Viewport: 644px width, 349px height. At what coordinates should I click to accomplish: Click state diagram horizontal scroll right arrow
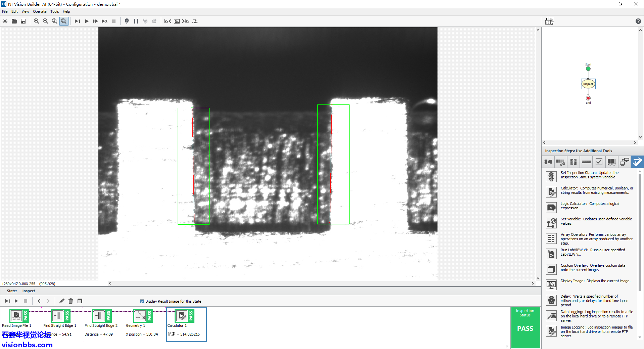click(635, 143)
